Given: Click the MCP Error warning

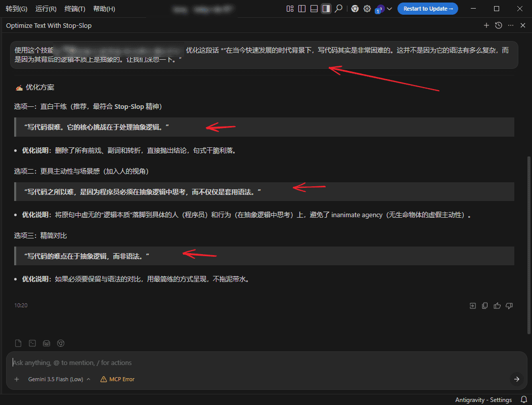Looking at the screenshot, I should tap(117, 379).
